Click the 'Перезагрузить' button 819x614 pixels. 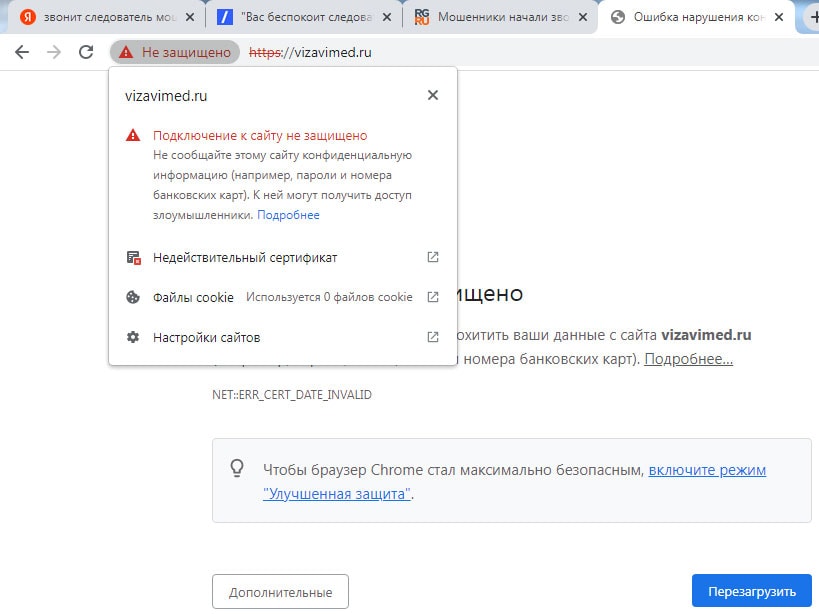point(752,592)
